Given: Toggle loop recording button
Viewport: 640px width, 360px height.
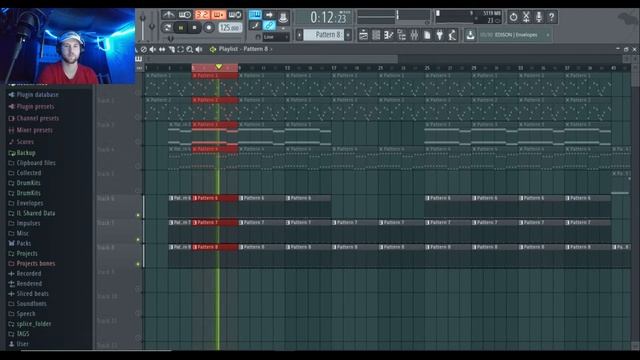Looking at the screenshot, I should point(235,15).
